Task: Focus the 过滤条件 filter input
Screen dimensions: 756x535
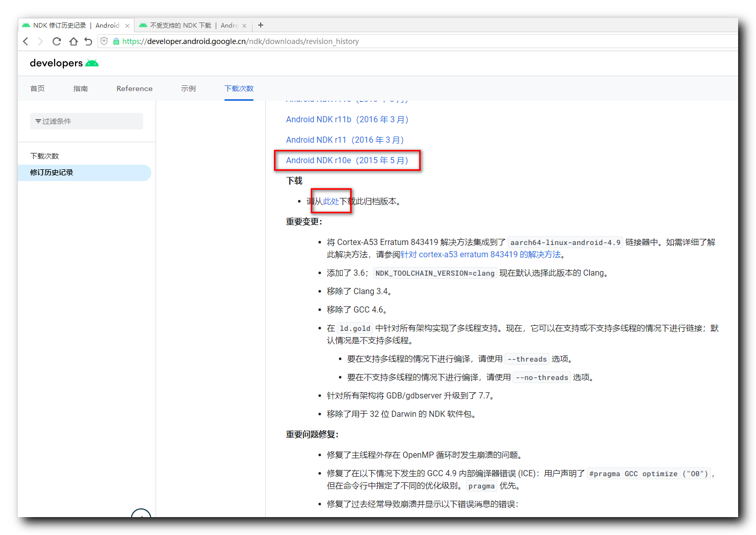Action: coord(86,121)
